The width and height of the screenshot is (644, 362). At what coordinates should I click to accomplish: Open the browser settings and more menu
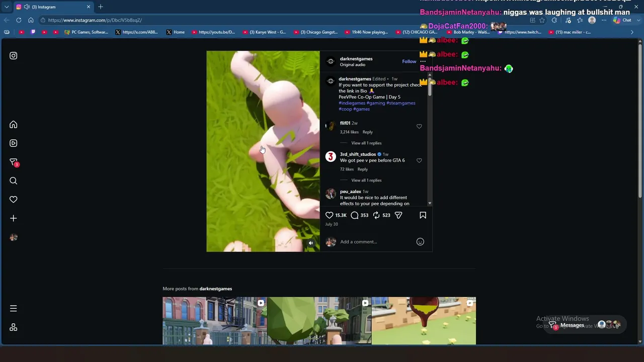(604, 20)
